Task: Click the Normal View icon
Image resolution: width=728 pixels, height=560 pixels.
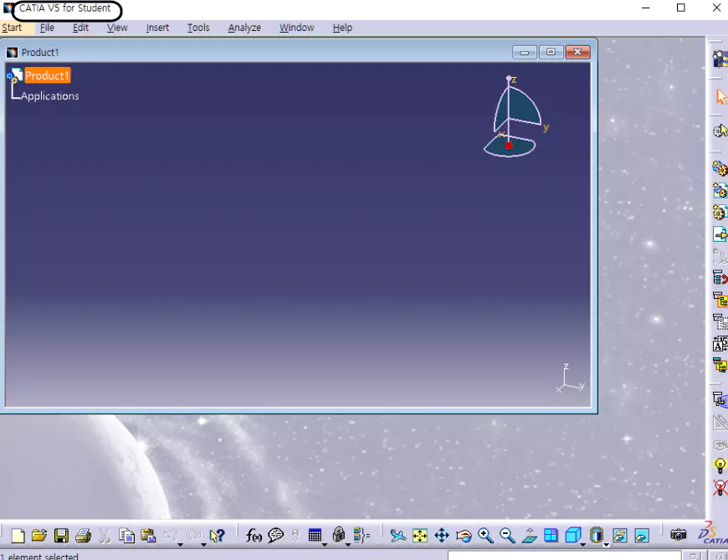Action: pyautogui.click(x=530, y=536)
